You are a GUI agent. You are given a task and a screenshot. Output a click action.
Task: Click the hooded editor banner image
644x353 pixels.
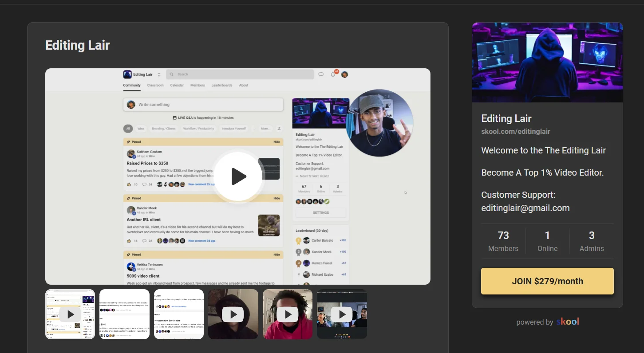point(547,63)
